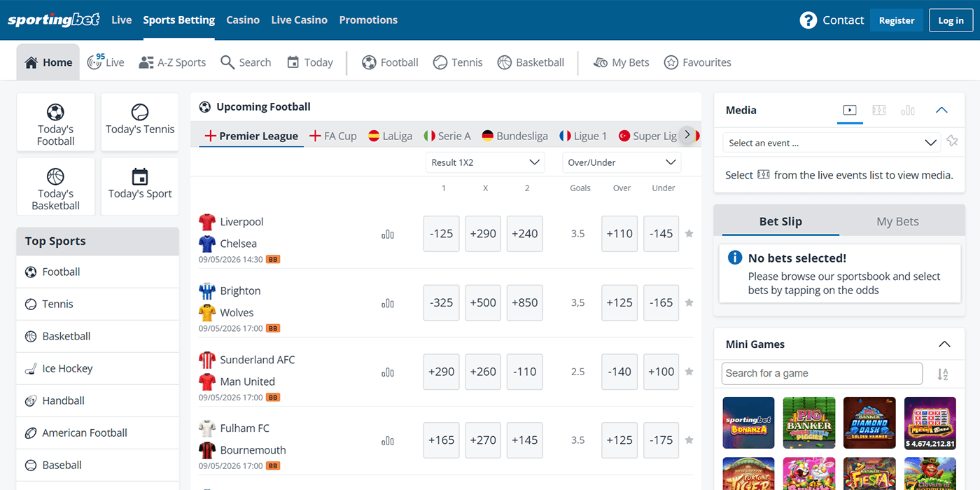
Task: Open the Contact help icon
Action: click(x=808, y=20)
